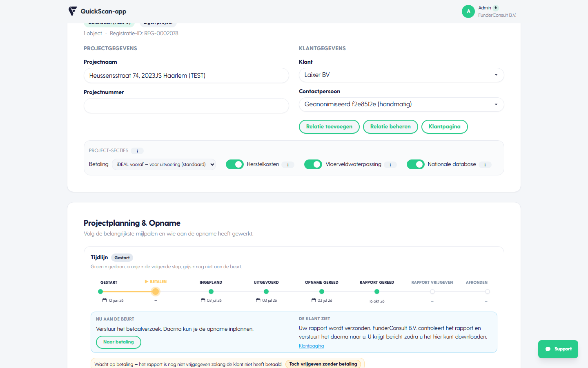Select the Uitgevoerd timeline dot
The width and height of the screenshot is (588, 368).
(x=266, y=292)
